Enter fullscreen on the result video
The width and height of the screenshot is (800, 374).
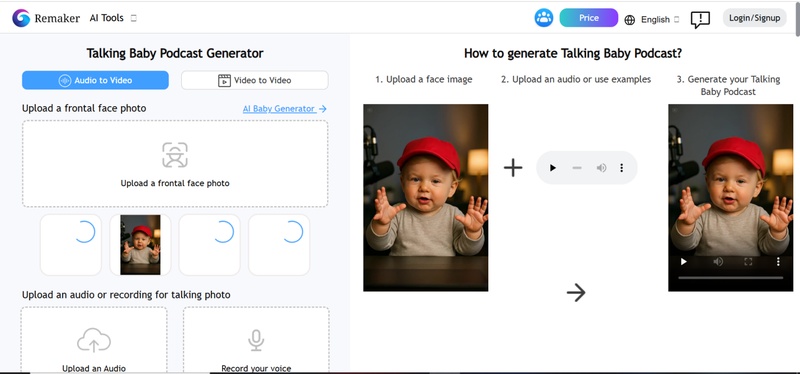(x=748, y=262)
